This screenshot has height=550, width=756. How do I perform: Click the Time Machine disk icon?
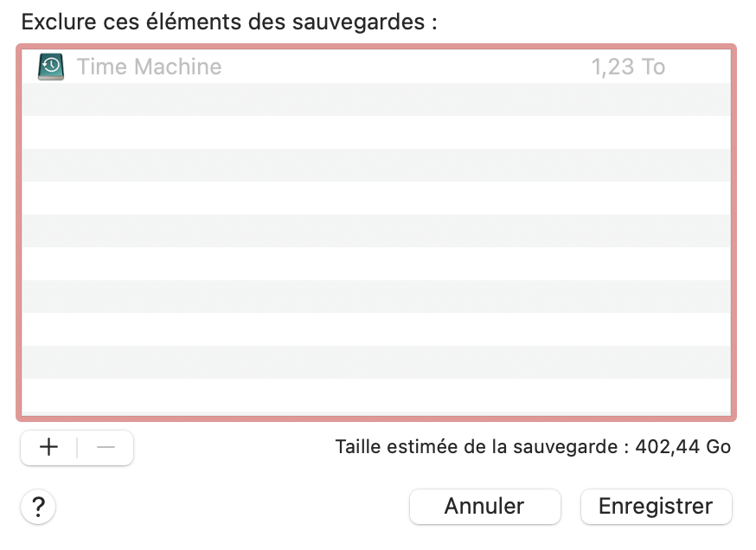51,67
